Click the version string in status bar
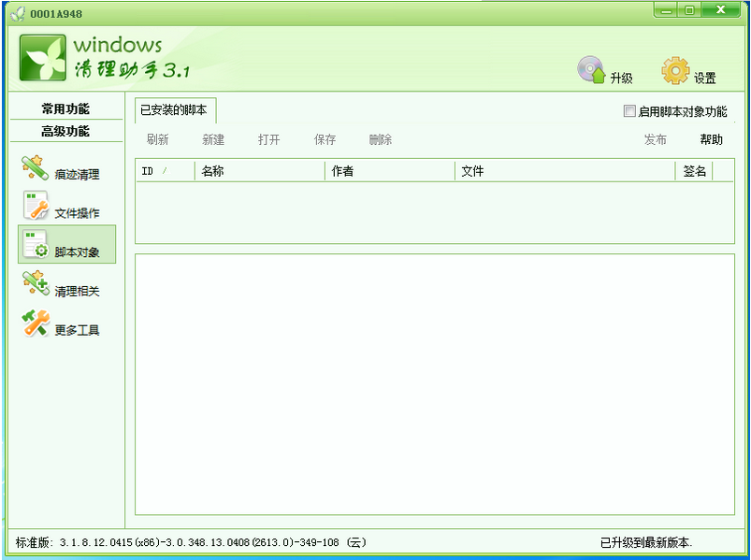The image size is (751, 560). (190, 542)
